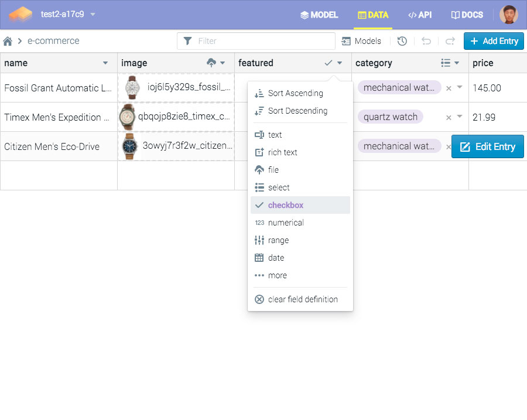Image resolution: width=527 pixels, height=420 pixels.
Task: Open the name column dropdown arrow
Action: tap(105, 63)
